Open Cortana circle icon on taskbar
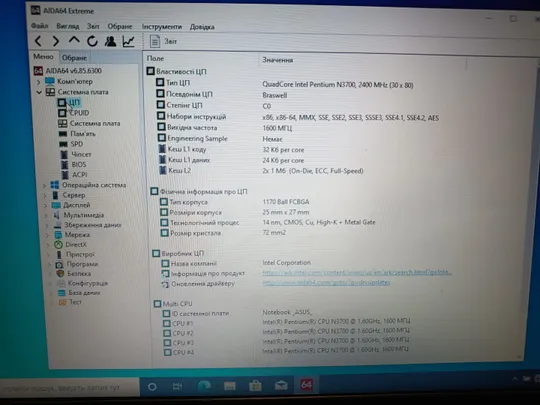This screenshot has width=540, height=405. 152,387
